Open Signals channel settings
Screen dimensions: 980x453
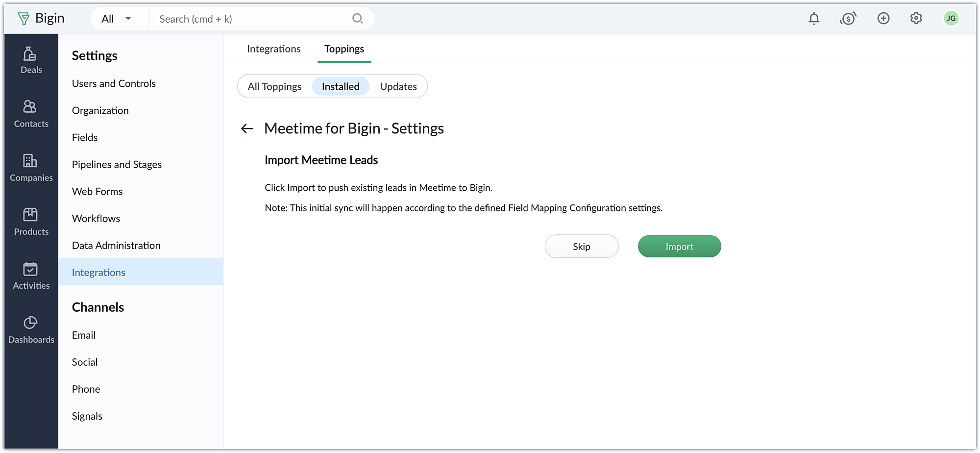(x=87, y=416)
